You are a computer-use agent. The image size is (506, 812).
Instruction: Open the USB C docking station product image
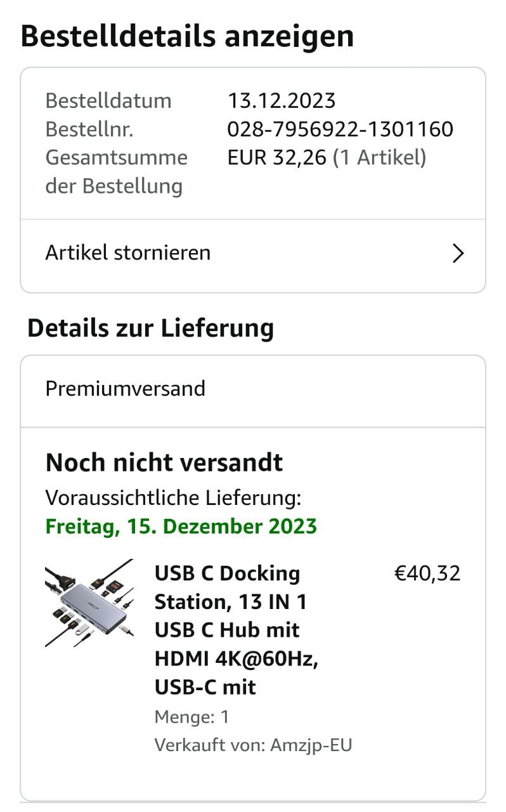89,603
